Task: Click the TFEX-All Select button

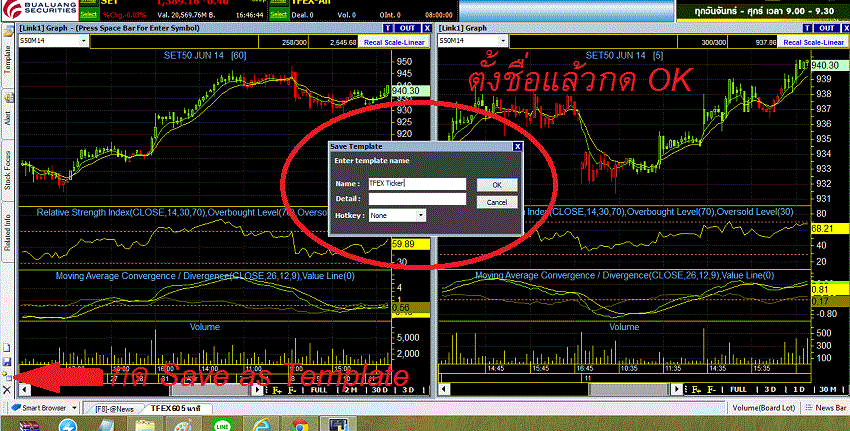Action: [279, 15]
